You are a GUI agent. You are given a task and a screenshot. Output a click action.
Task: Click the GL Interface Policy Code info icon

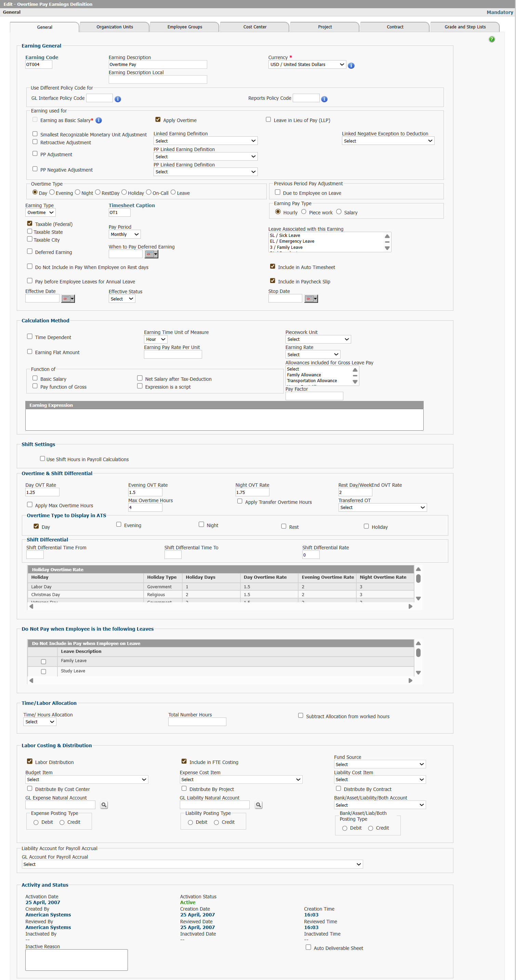[118, 99]
